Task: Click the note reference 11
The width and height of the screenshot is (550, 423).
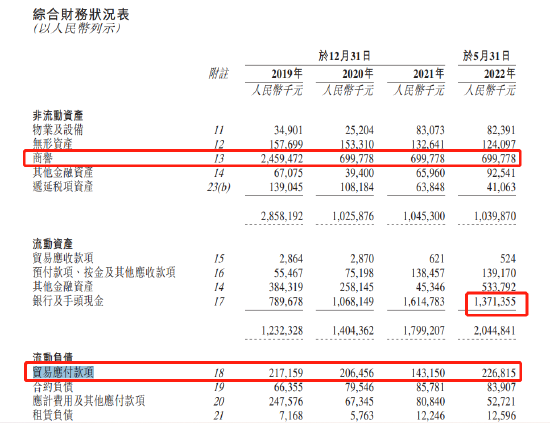Action: point(219,130)
